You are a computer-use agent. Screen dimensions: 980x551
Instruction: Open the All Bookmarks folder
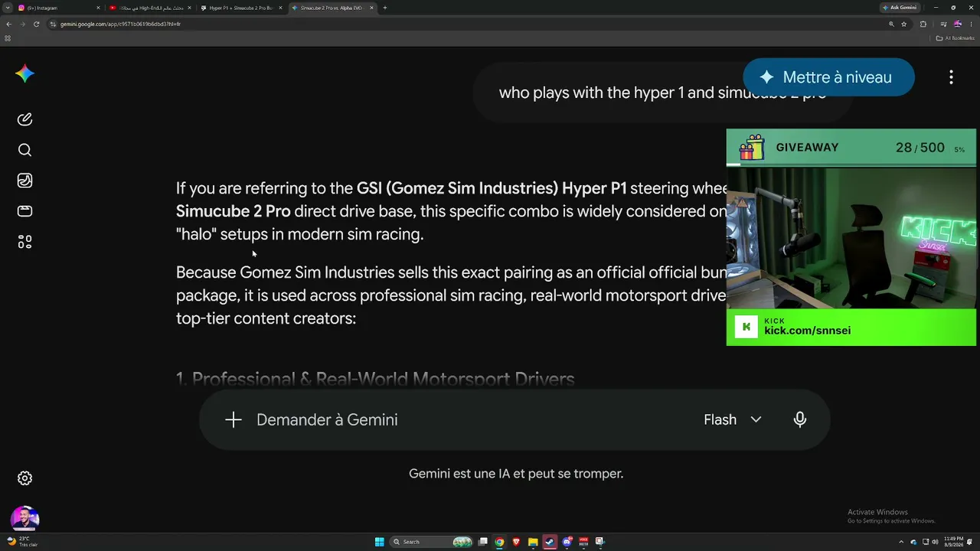(x=957, y=37)
